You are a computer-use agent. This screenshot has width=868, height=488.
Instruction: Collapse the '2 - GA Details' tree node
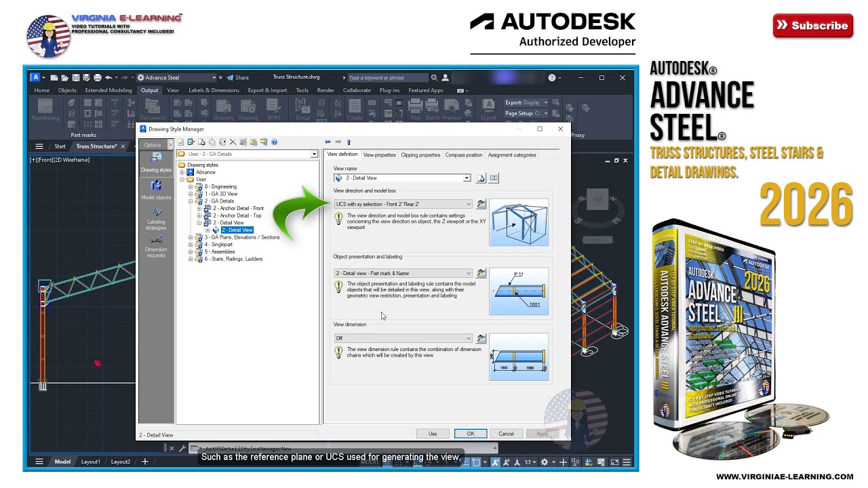[x=191, y=201]
